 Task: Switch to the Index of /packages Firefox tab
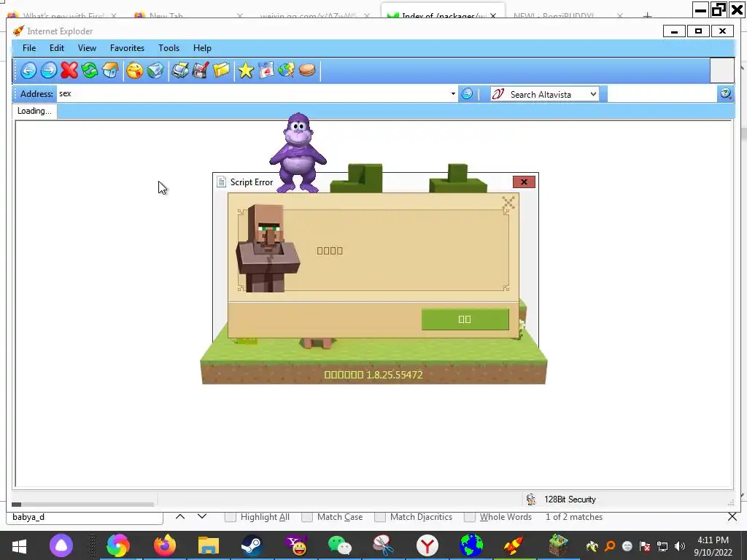click(x=443, y=15)
